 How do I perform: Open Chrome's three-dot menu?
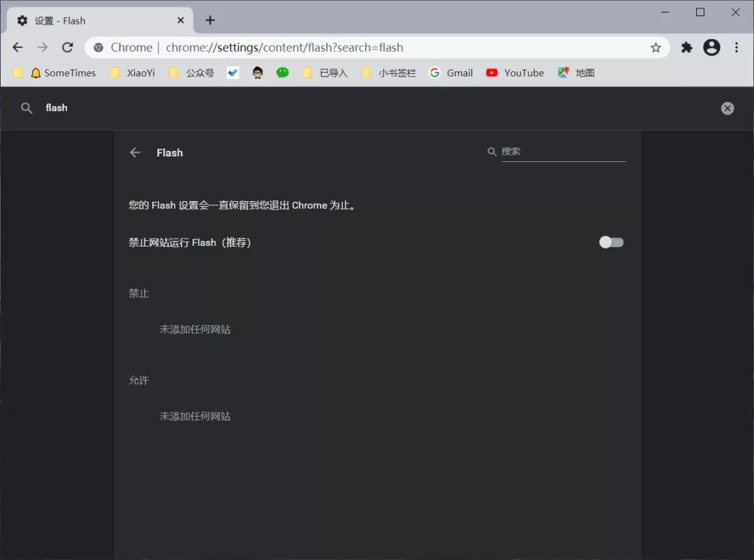pyautogui.click(x=737, y=47)
